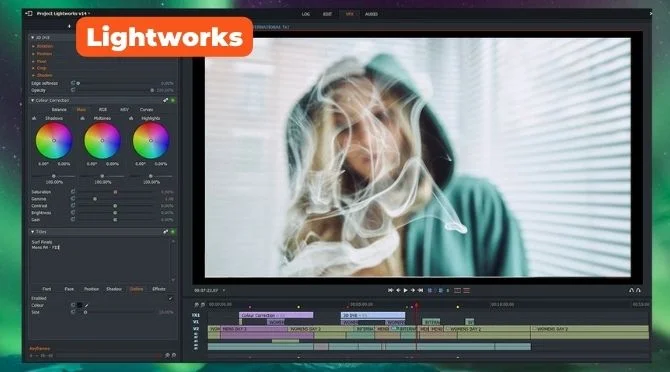Image resolution: width=670 pixels, height=372 pixels.
Task: Expand the Shadow parameter group under 2D DVE
Action: pos(33,75)
